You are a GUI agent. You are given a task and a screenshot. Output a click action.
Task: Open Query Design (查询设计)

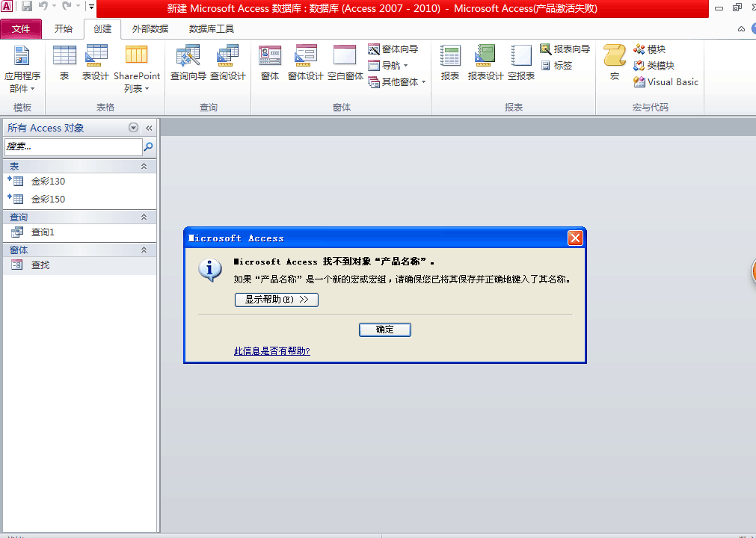coord(227,63)
